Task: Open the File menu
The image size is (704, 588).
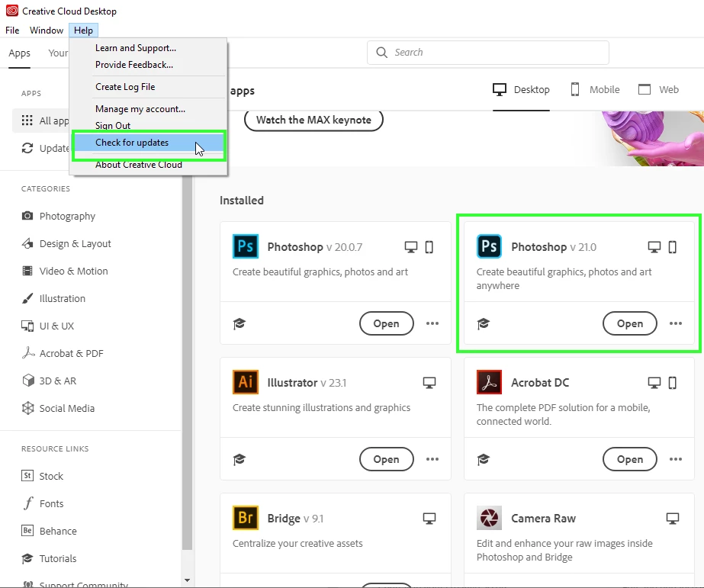Action: click(12, 30)
